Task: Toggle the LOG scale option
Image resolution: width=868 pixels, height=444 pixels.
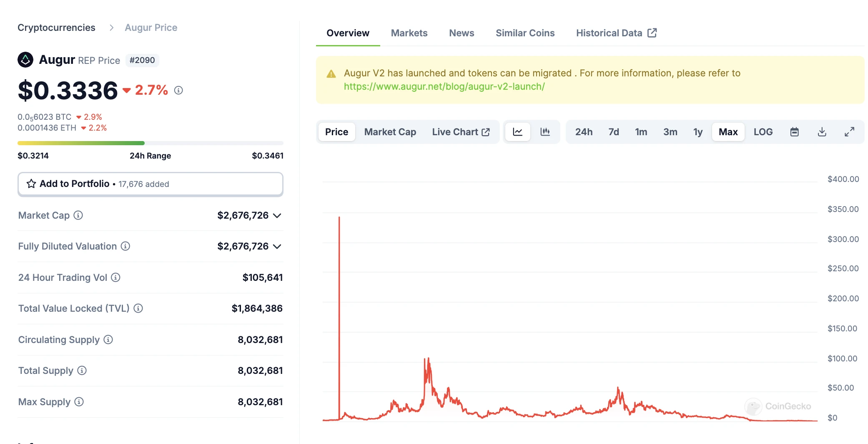Action: pos(763,132)
